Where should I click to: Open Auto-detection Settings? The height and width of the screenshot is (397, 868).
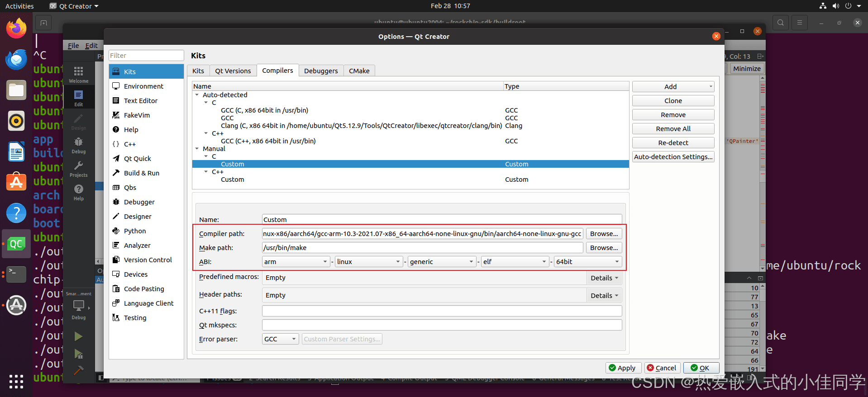click(x=673, y=157)
